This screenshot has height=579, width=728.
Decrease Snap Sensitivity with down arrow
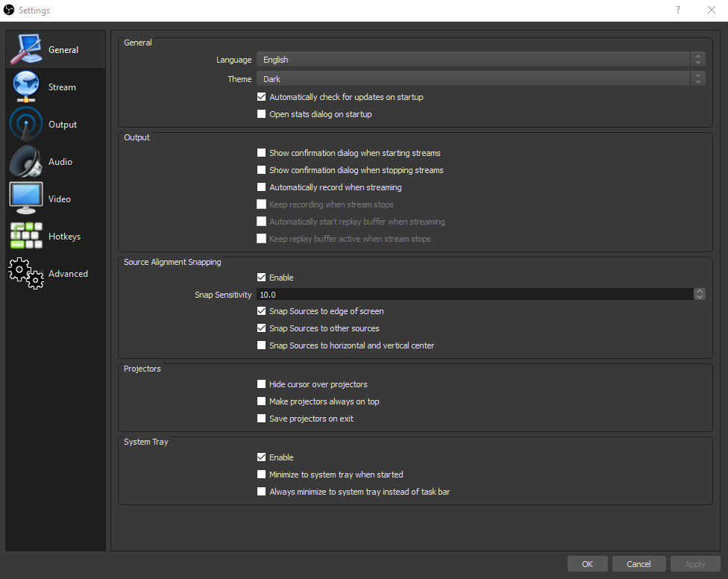(700, 297)
